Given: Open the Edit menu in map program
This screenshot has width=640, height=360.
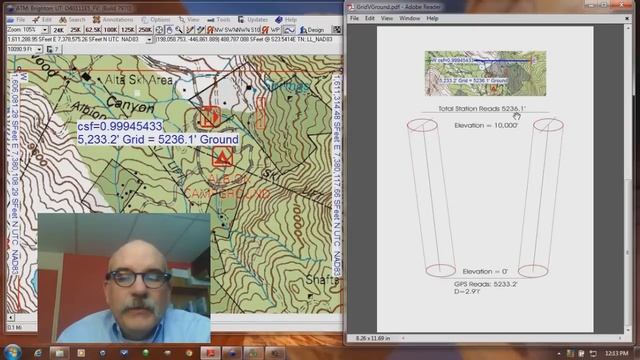Looking at the screenshot, I should pos(42,20).
